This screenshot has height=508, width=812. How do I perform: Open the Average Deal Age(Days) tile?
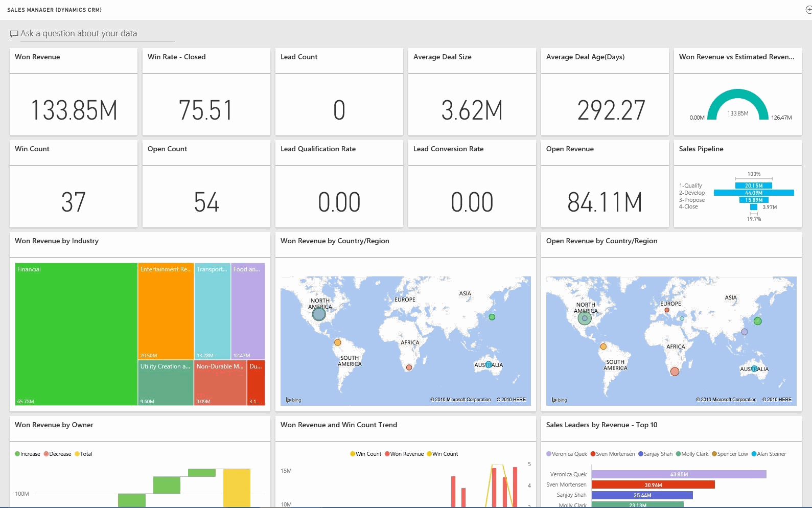coord(605,92)
